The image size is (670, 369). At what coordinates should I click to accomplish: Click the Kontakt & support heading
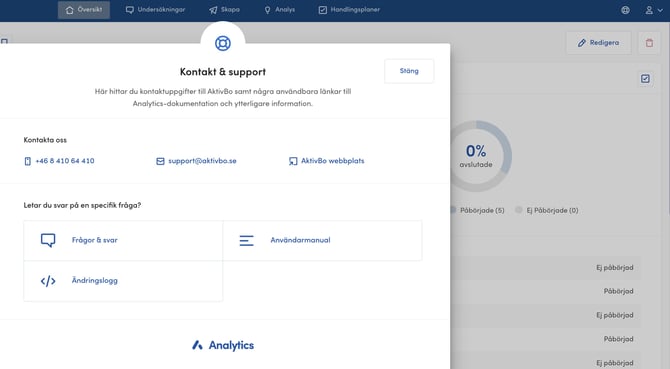(x=223, y=72)
